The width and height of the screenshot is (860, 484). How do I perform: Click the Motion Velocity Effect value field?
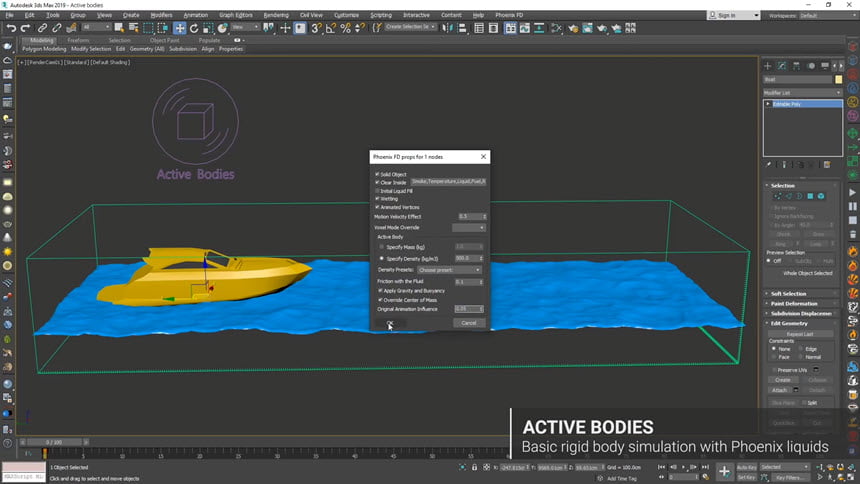tap(469, 216)
